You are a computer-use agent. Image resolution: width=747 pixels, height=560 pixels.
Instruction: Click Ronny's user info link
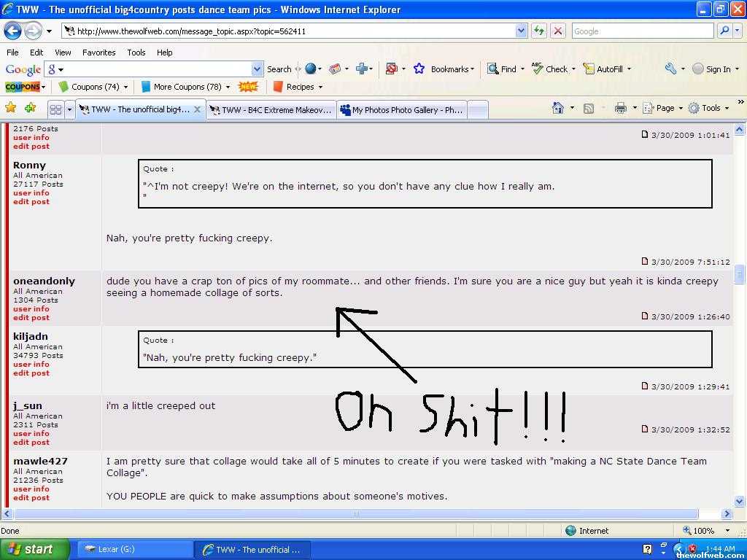coord(31,193)
